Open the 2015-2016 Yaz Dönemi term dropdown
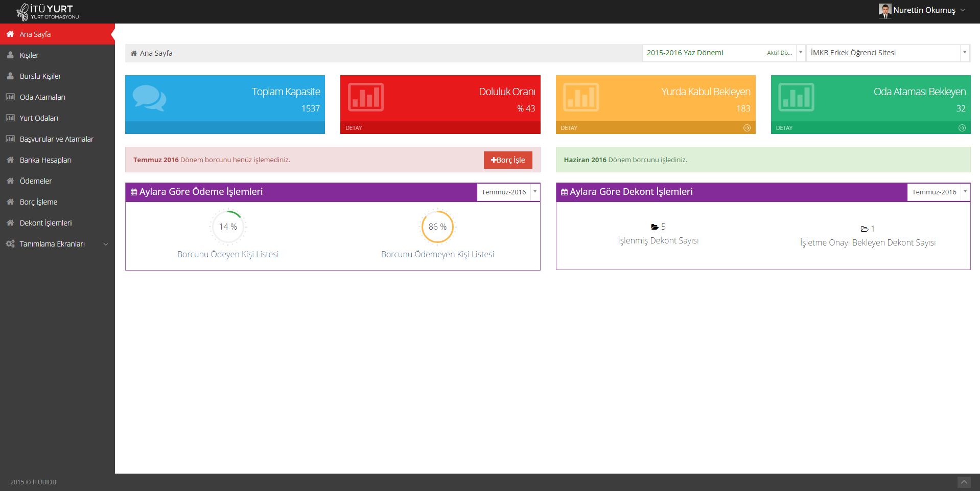Viewport: 980px width, 491px height. (724, 53)
